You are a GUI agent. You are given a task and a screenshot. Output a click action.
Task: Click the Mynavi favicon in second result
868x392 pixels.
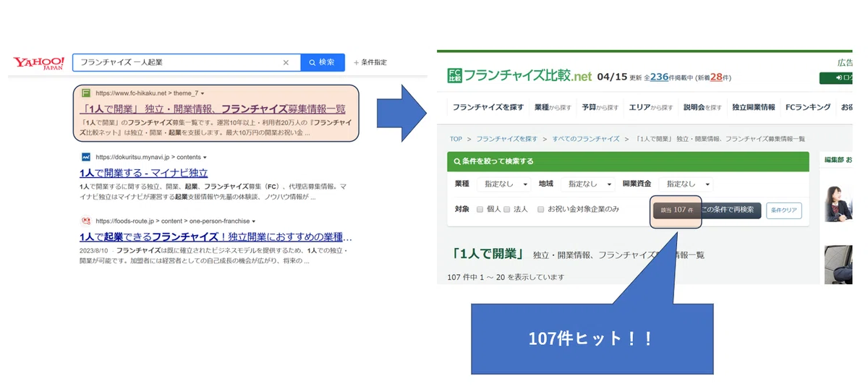tap(85, 157)
